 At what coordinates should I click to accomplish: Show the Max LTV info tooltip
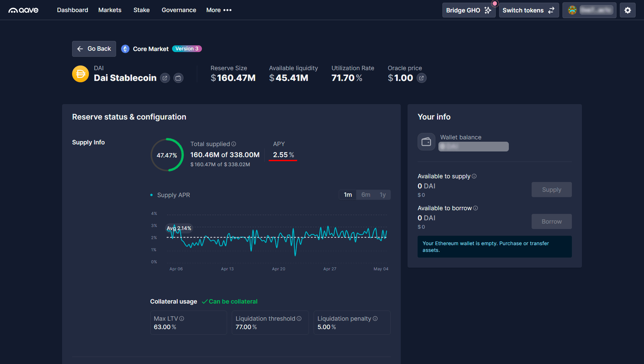click(x=182, y=319)
